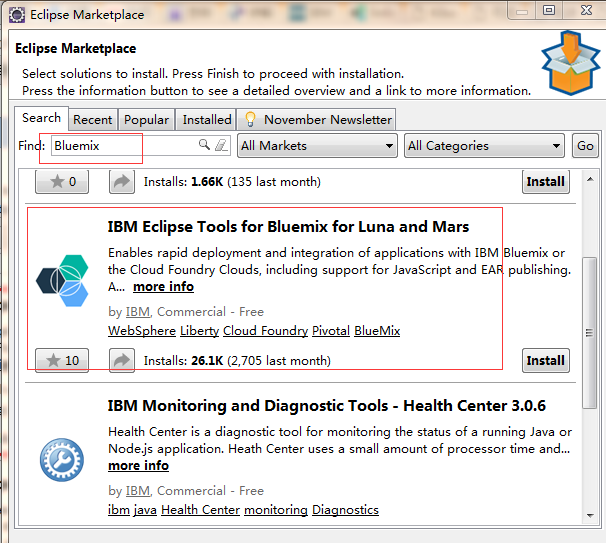Screen dimensions: 606x543
Task: Expand the All Categories dropdown
Action: [484, 146]
